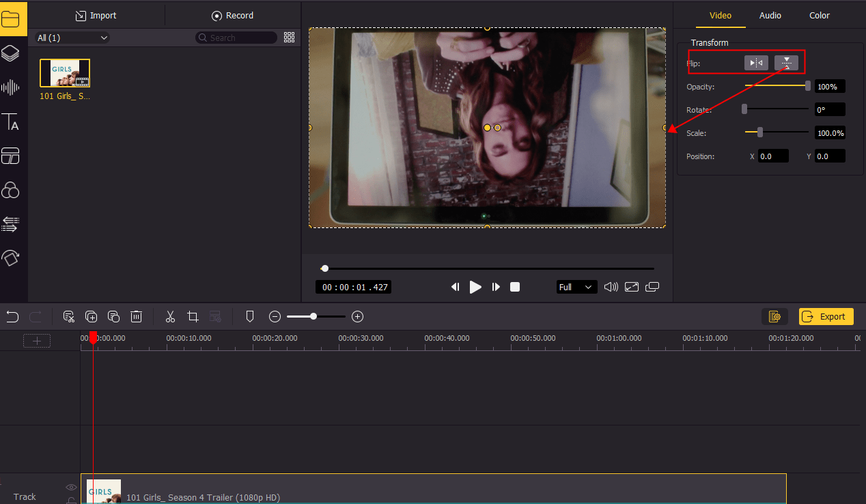Image resolution: width=866 pixels, height=504 pixels.
Task: Open the bottom Elements icon in sidebar
Action: coord(10,258)
